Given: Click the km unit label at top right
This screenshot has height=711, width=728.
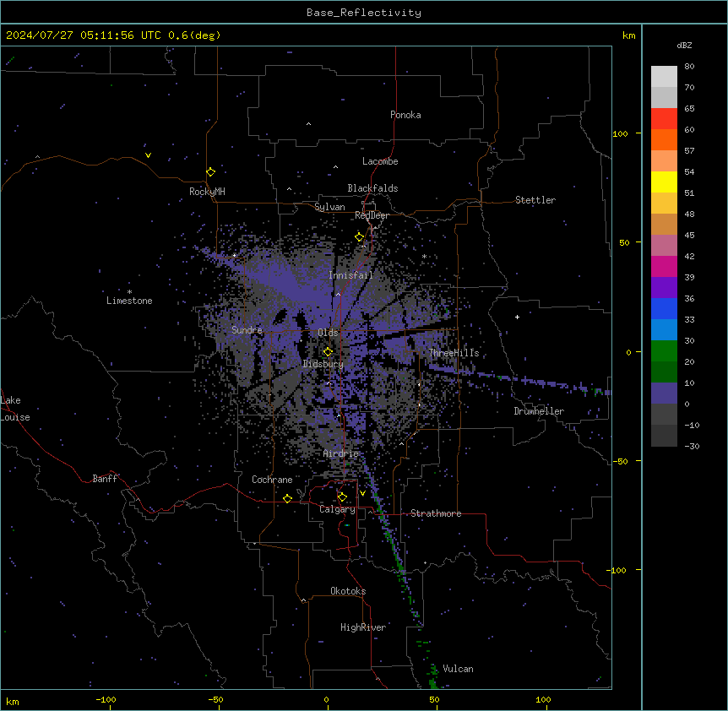Looking at the screenshot, I should tap(629, 35).
